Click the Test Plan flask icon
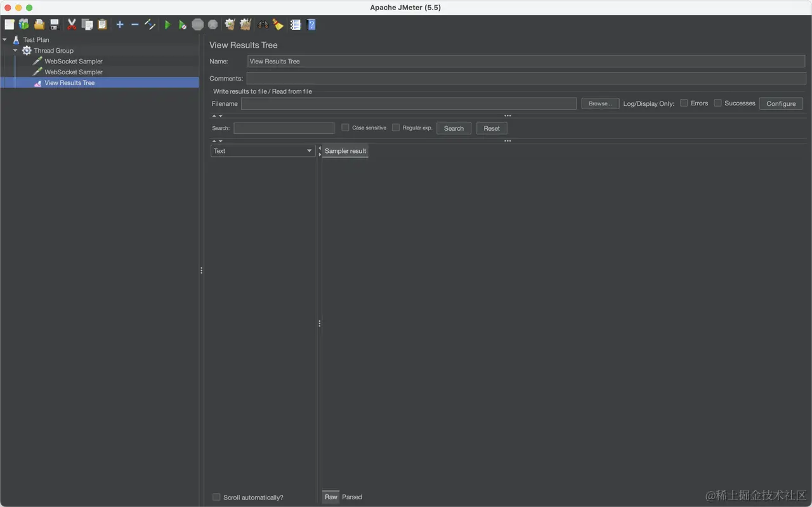This screenshot has width=812, height=507. click(x=16, y=39)
